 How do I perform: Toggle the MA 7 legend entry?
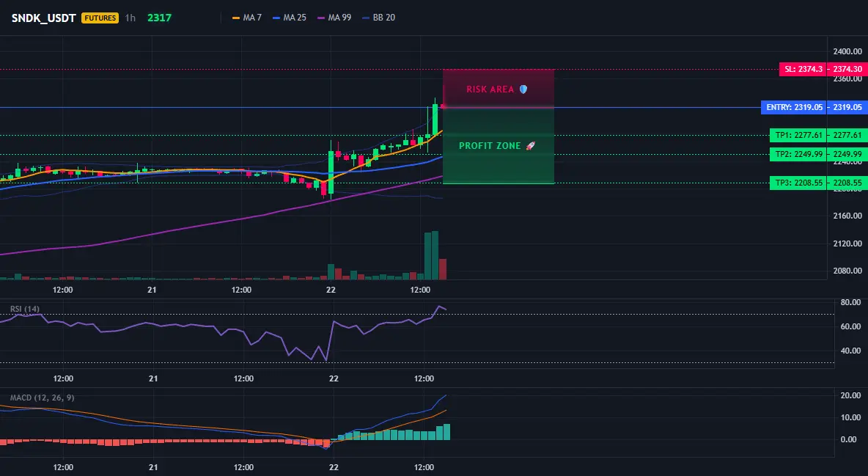coord(247,18)
